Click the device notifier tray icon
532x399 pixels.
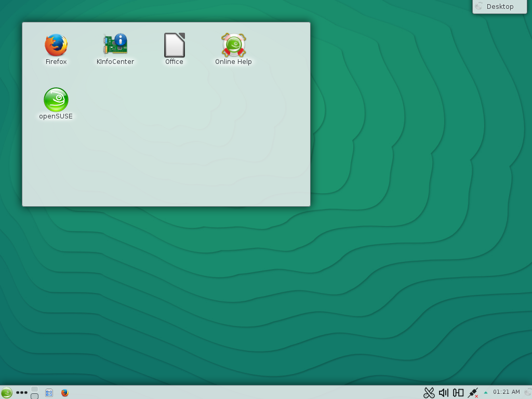coord(458,393)
